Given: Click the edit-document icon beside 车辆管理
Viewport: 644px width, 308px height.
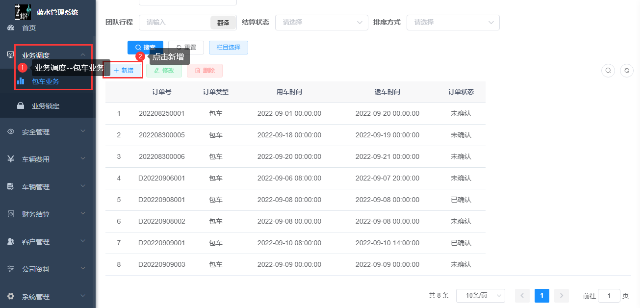Looking at the screenshot, I should click(11, 187).
